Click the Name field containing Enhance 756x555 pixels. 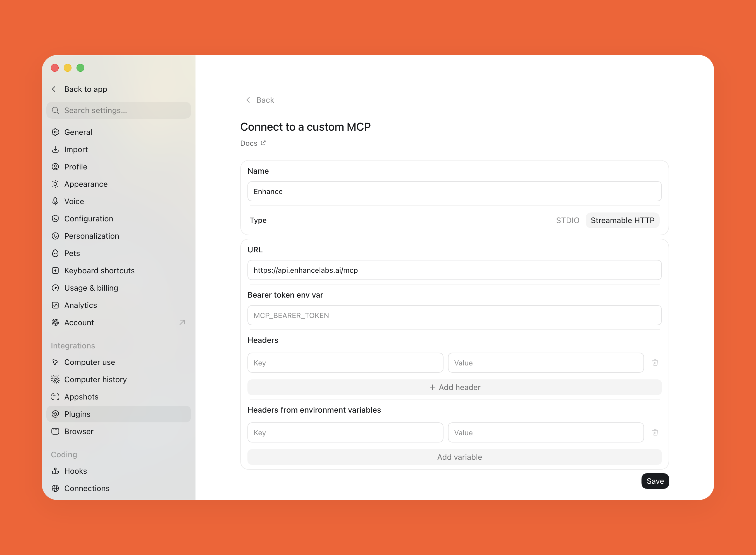[x=454, y=192]
